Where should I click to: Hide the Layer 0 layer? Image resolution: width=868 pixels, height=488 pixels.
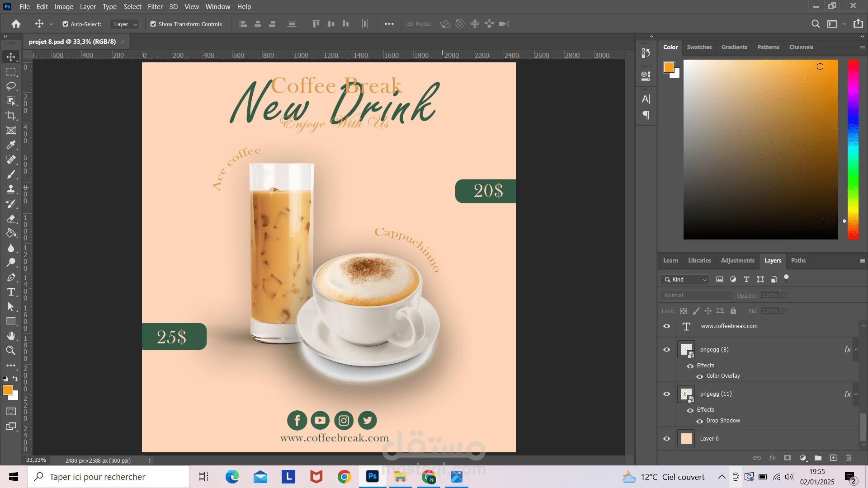666,438
